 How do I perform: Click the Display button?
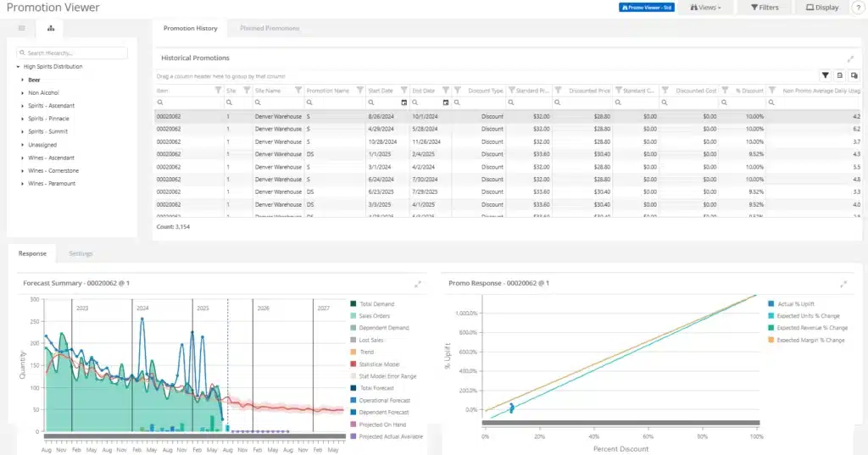(822, 7)
